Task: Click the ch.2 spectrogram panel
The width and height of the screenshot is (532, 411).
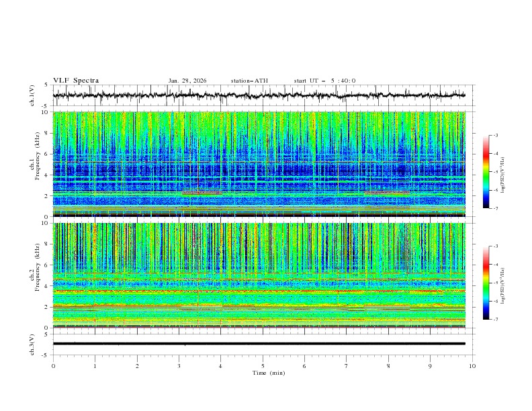Action: coord(259,275)
